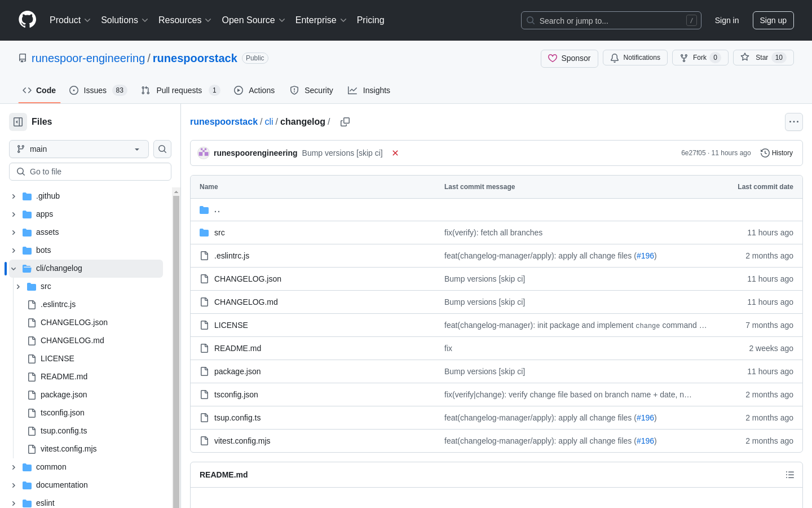Copy the path using the copy icon

(345, 122)
